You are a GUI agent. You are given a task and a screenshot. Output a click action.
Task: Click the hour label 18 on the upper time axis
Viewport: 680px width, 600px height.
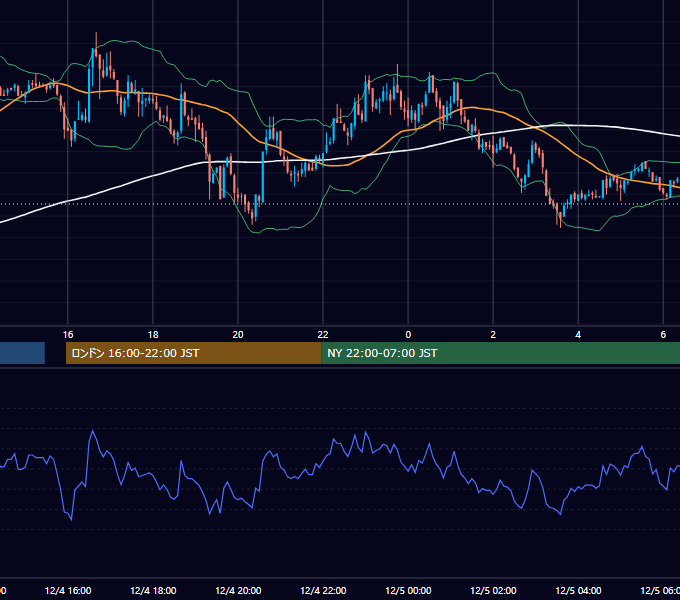[153, 335]
